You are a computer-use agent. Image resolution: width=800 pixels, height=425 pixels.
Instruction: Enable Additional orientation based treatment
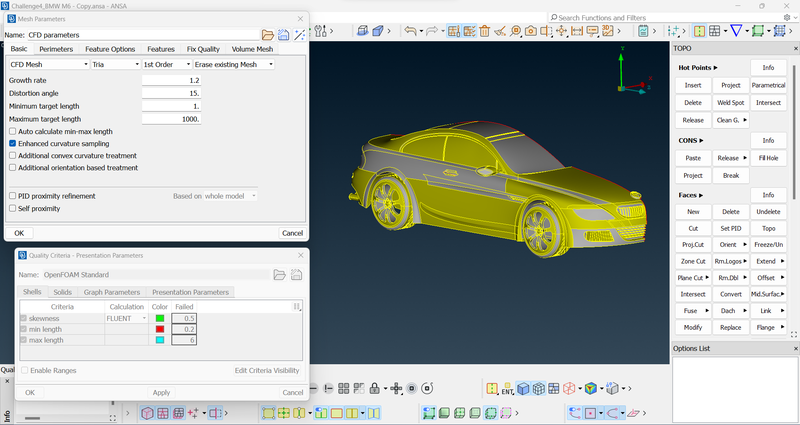[x=13, y=168]
